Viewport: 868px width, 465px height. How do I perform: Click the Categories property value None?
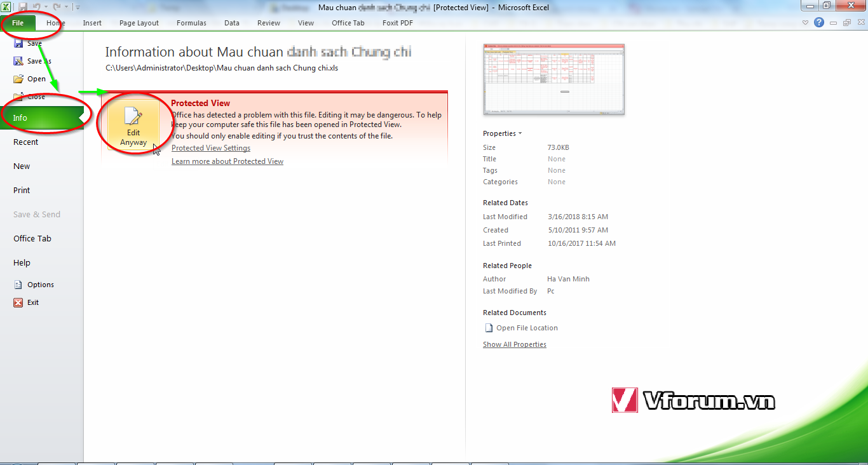(557, 182)
